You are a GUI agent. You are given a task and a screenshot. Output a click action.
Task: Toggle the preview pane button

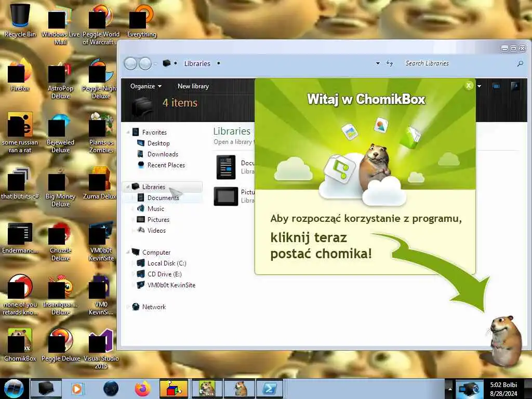(496, 86)
